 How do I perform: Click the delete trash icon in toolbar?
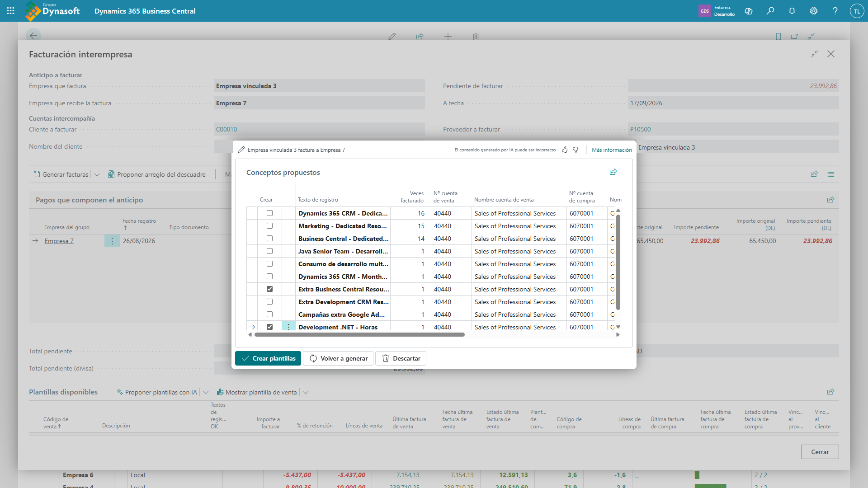coord(476,36)
